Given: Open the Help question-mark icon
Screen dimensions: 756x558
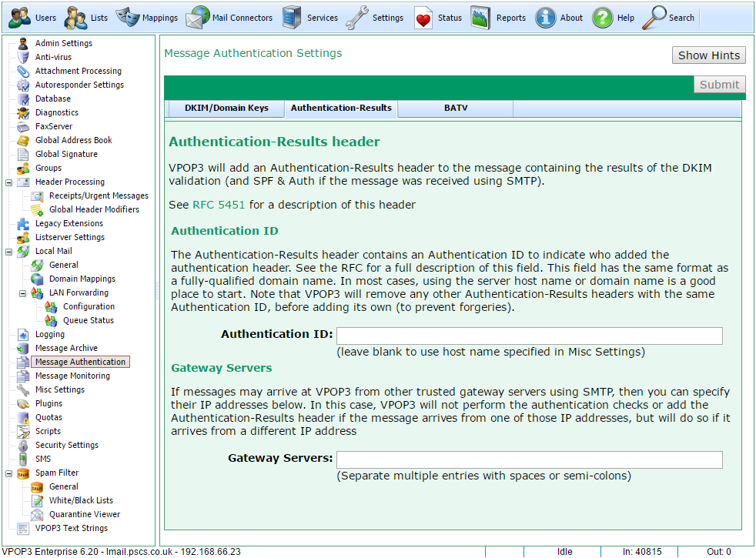Looking at the screenshot, I should (603, 18).
